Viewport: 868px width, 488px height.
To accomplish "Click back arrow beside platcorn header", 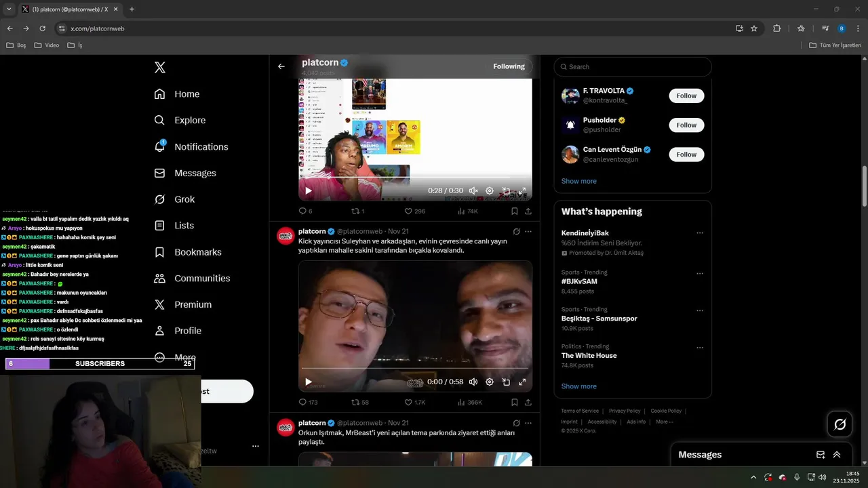I will pos(281,66).
